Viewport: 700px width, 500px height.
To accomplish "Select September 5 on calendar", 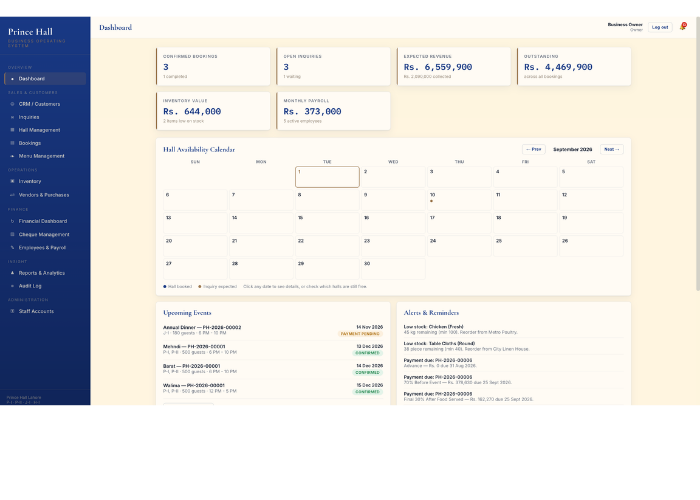I will pyautogui.click(x=591, y=177).
